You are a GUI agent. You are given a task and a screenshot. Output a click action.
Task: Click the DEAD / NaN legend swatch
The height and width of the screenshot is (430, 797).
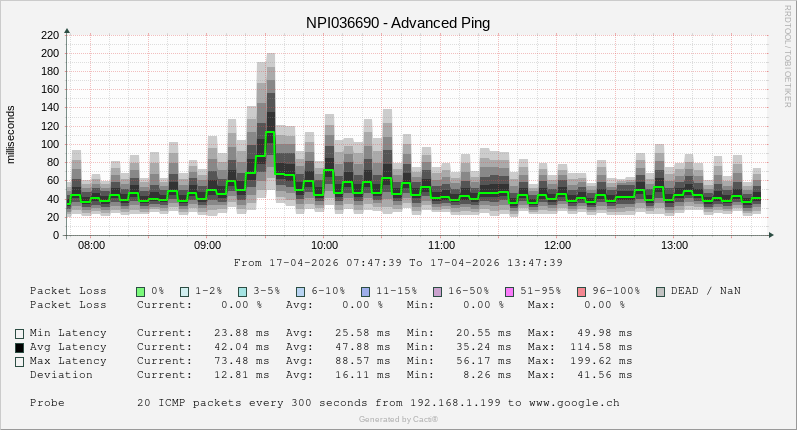(x=660, y=291)
